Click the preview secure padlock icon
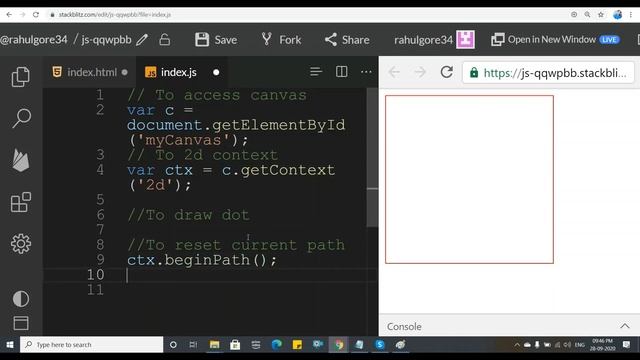 pos(473,73)
